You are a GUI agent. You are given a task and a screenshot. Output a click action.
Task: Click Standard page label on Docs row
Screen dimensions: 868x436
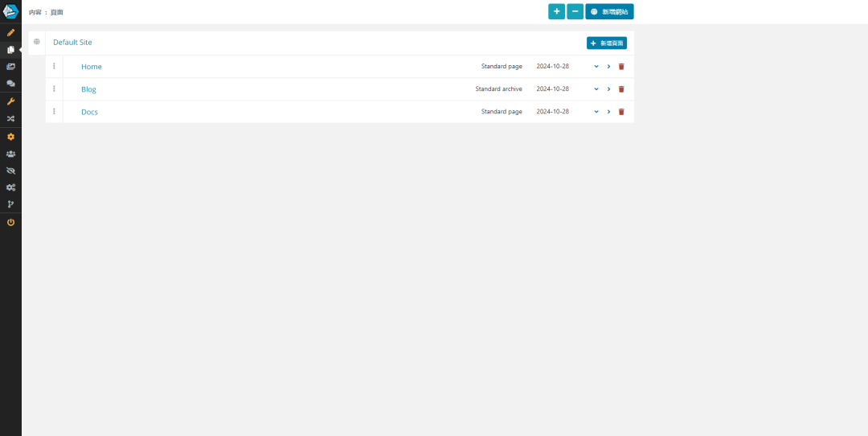click(x=502, y=111)
